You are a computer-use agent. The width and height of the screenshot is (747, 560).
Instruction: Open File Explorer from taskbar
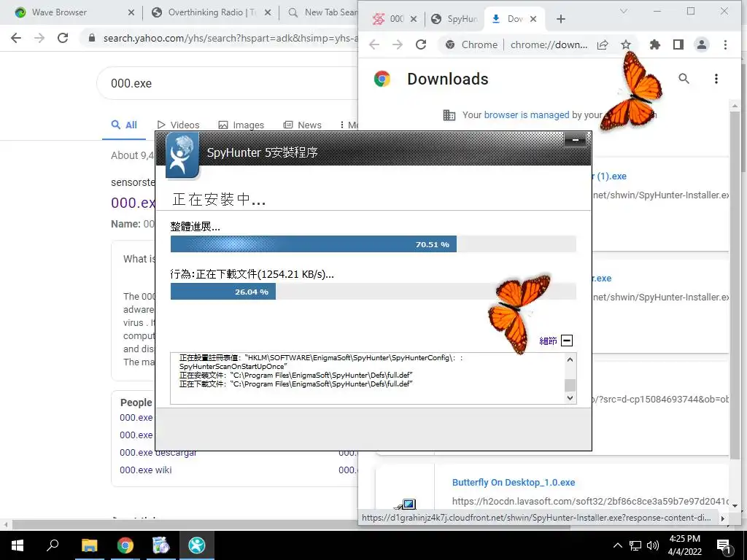(x=89, y=545)
